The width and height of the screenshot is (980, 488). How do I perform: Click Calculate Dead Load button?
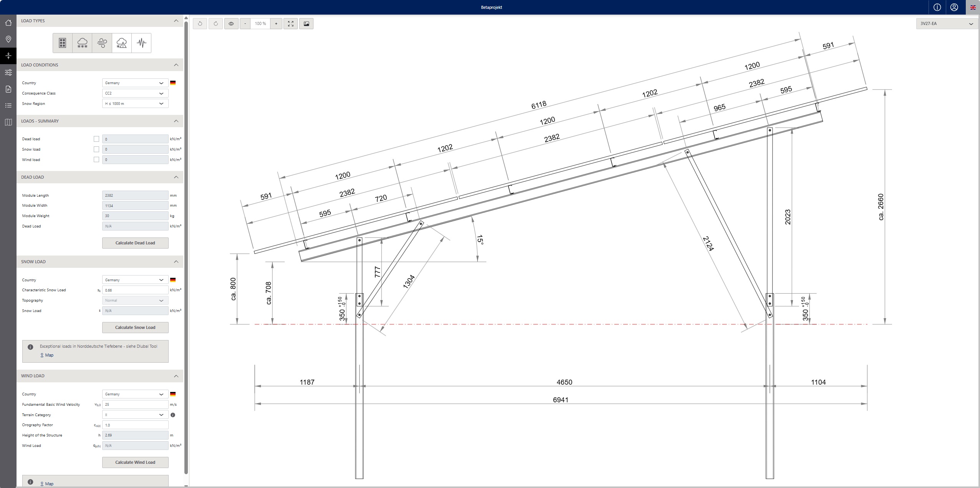click(x=135, y=243)
